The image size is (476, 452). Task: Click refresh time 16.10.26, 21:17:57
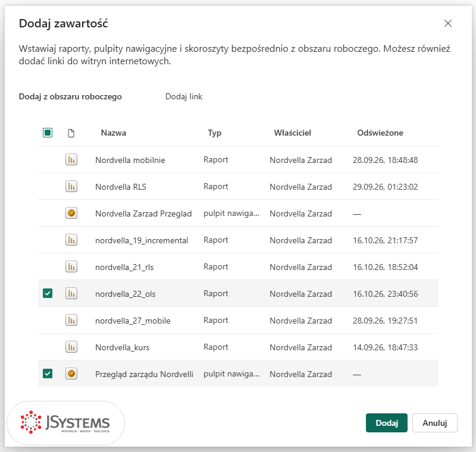click(385, 240)
